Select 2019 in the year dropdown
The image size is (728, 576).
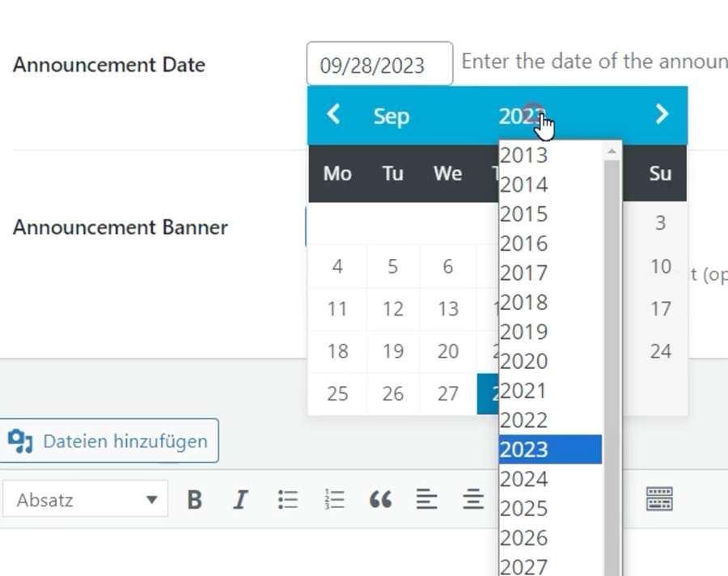coord(524,332)
